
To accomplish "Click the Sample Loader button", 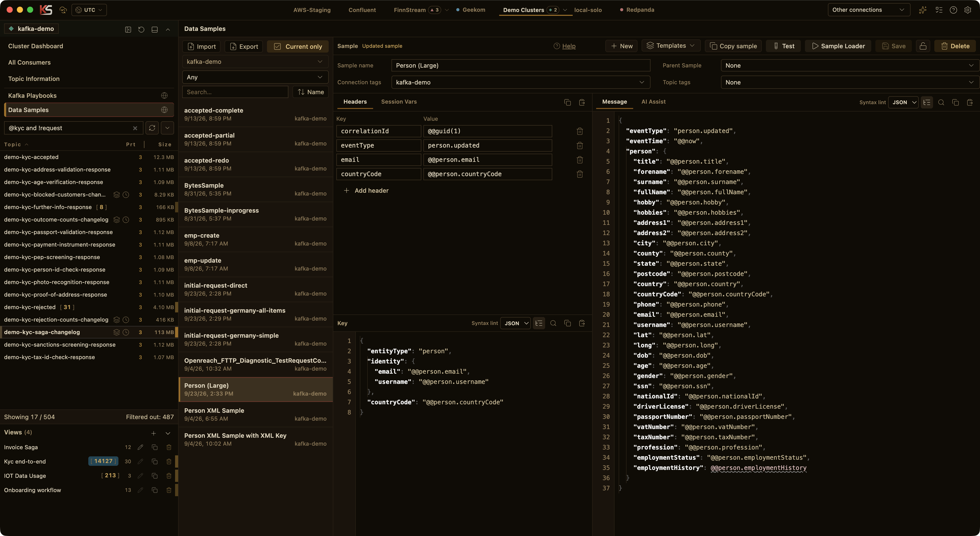I will tap(838, 46).
